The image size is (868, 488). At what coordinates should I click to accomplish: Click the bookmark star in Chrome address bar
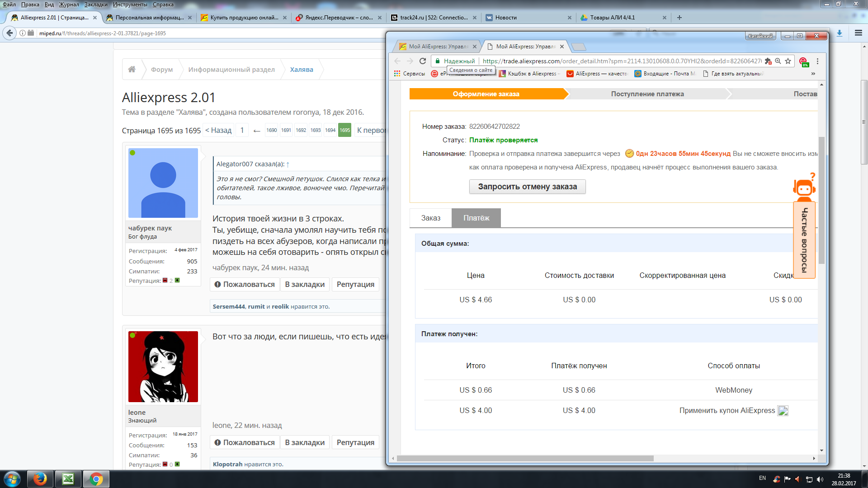point(788,61)
